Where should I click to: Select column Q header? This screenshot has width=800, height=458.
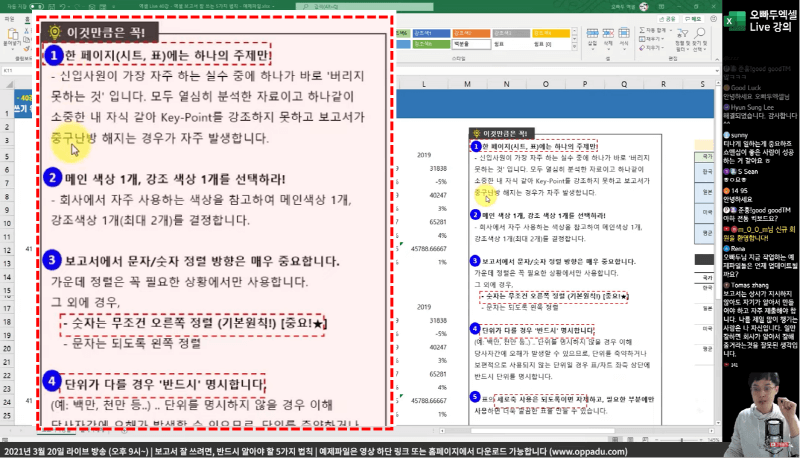624,84
